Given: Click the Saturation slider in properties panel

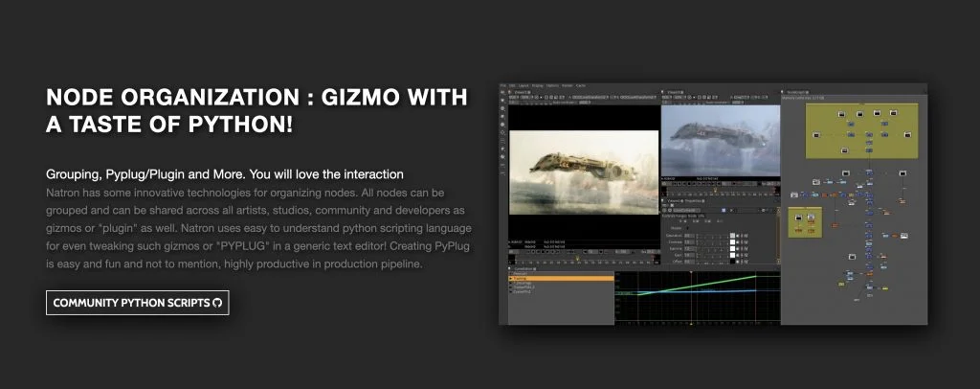Looking at the screenshot, I should pyautogui.click(x=712, y=236).
